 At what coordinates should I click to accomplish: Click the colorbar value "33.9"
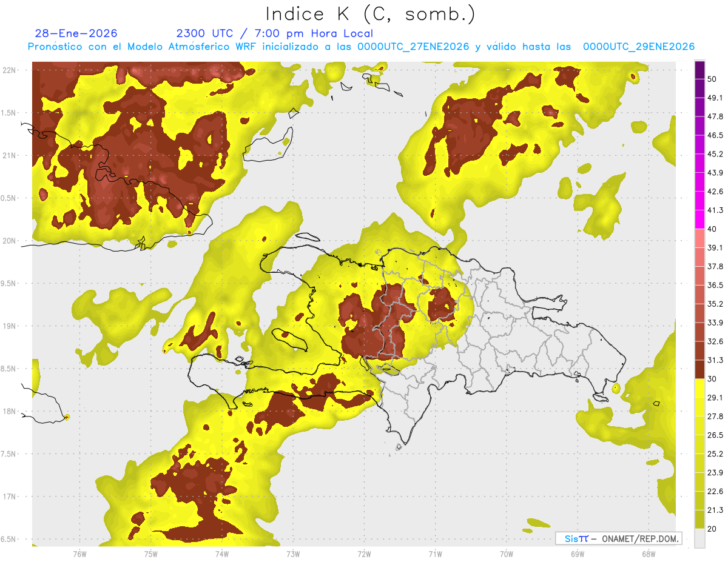(715, 323)
